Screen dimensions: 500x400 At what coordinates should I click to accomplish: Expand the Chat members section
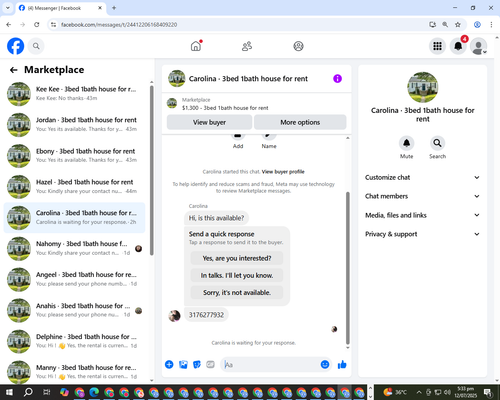422,196
